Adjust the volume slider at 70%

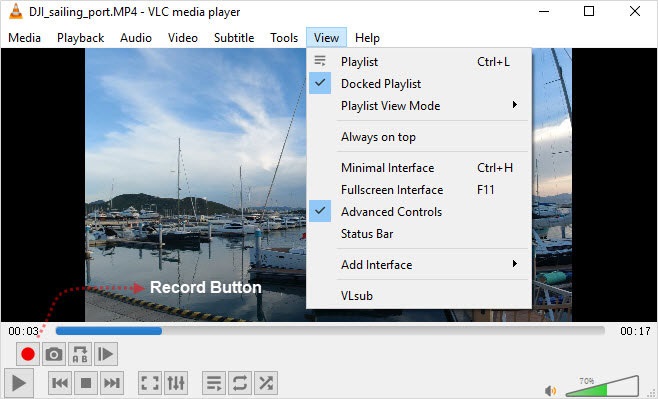click(602, 386)
